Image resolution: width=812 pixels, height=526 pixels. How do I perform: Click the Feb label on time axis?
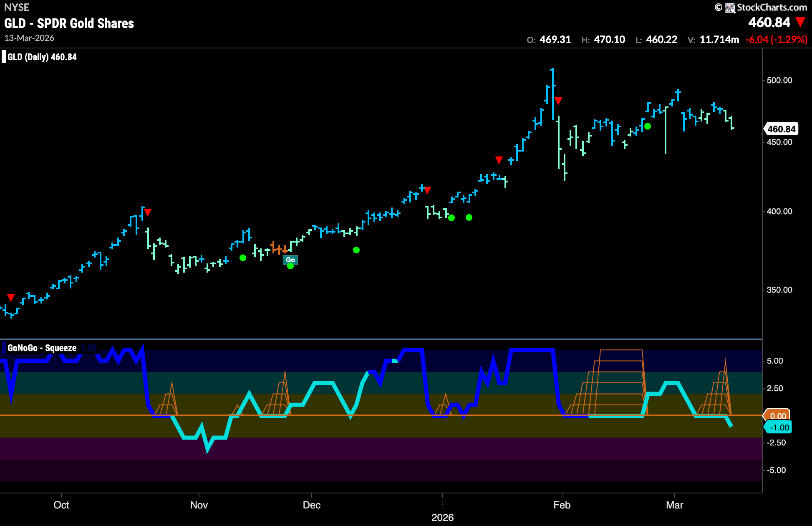coord(562,505)
